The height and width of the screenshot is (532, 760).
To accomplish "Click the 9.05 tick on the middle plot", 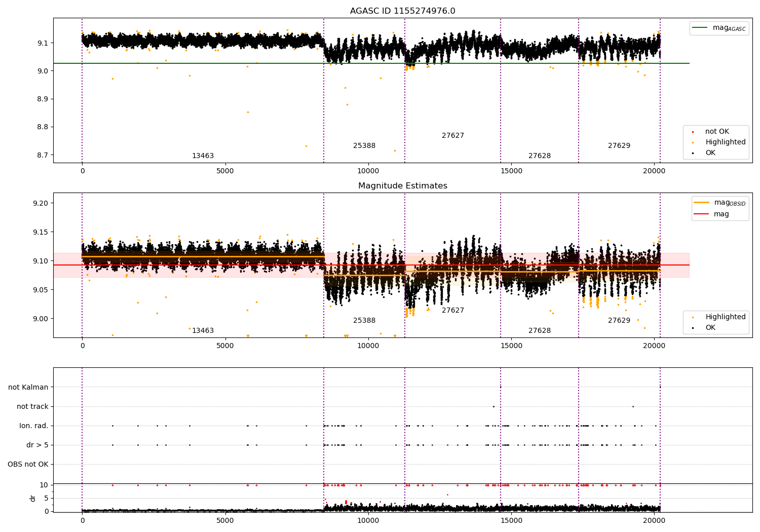I will point(41,290).
